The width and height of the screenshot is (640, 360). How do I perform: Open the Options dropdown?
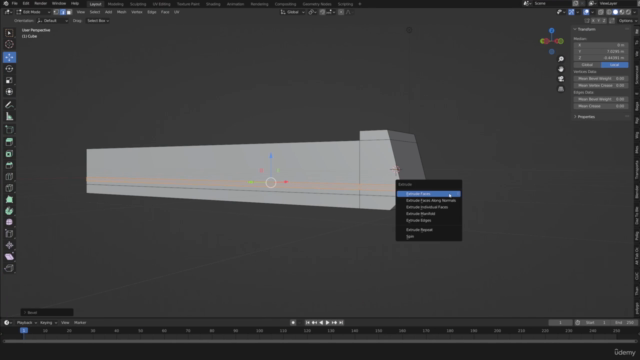pyautogui.click(x=627, y=20)
